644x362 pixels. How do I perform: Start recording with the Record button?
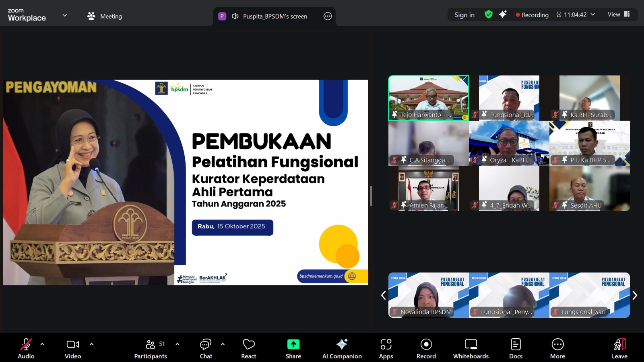tap(426, 348)
